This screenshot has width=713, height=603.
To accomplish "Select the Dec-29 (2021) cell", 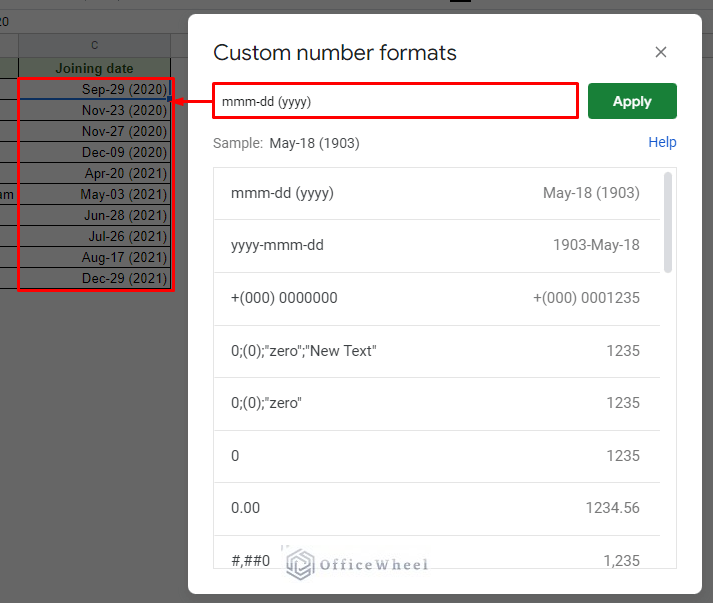I will point(95,278).
